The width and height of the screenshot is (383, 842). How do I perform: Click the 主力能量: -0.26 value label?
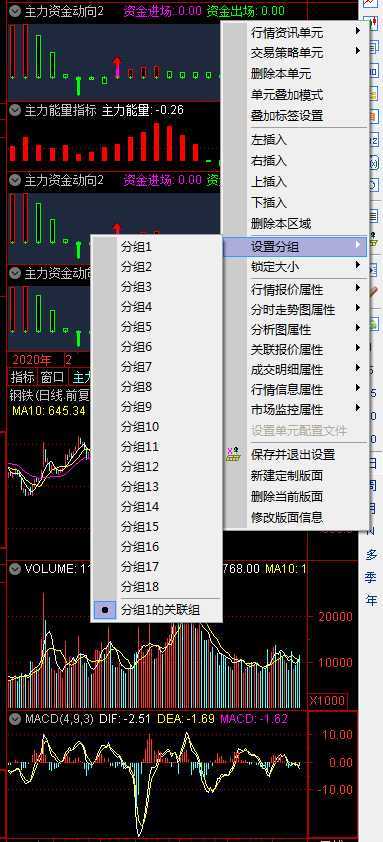click(142, 111)
